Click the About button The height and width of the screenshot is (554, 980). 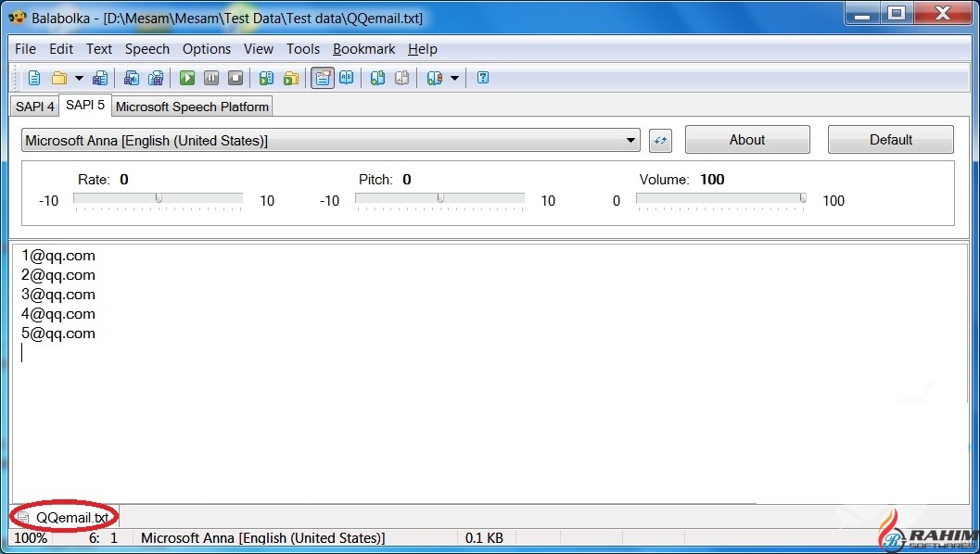click(747, 140)
